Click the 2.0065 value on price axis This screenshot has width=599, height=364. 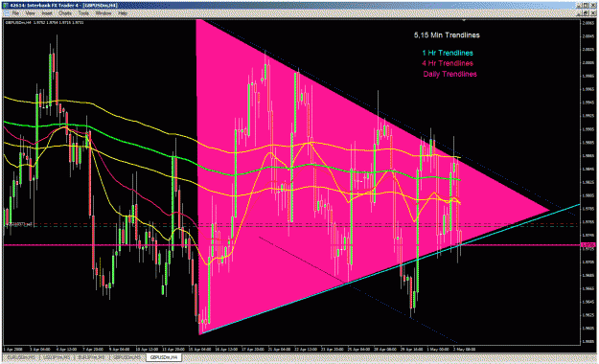pos(588,23)
